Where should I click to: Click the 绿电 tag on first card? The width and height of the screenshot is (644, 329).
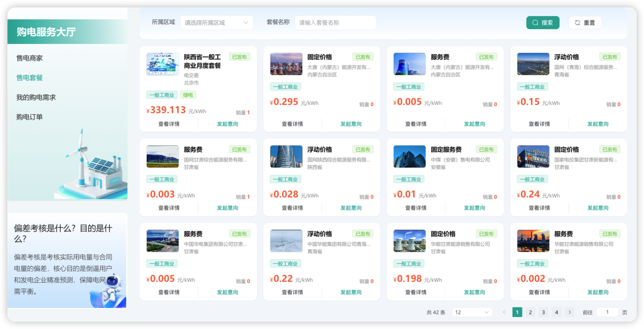(x=188, y=95)
